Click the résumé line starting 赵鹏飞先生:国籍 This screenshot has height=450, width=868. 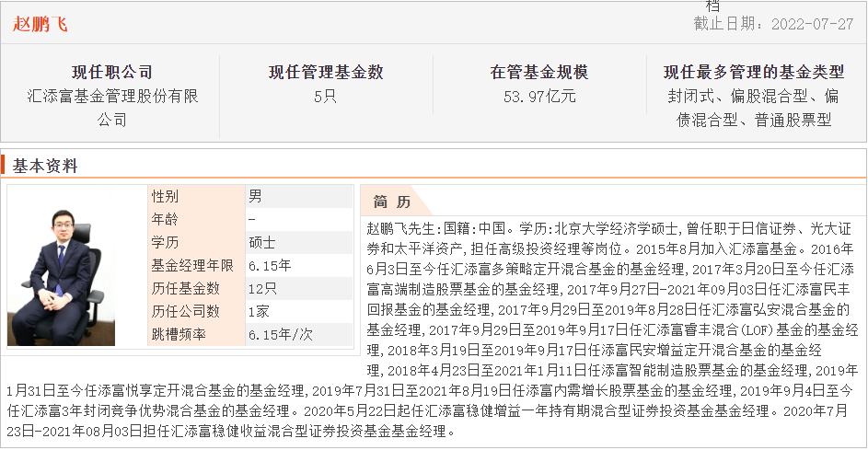[609, 228]
